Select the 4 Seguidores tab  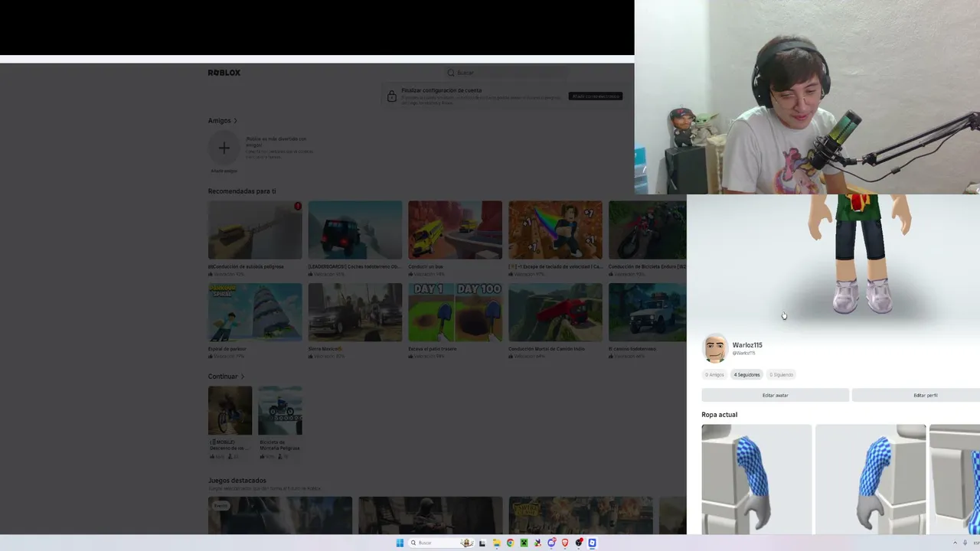point(746,375)
